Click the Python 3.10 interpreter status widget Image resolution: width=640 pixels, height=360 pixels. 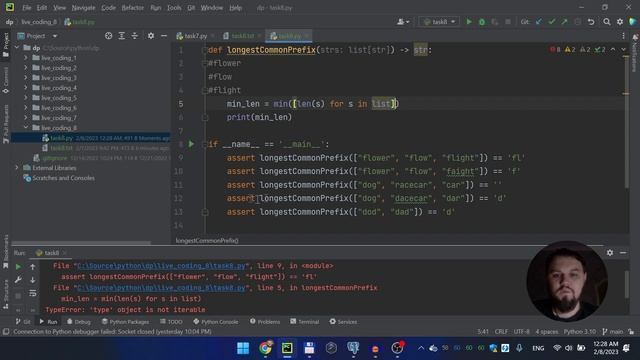tap(580, 331)
